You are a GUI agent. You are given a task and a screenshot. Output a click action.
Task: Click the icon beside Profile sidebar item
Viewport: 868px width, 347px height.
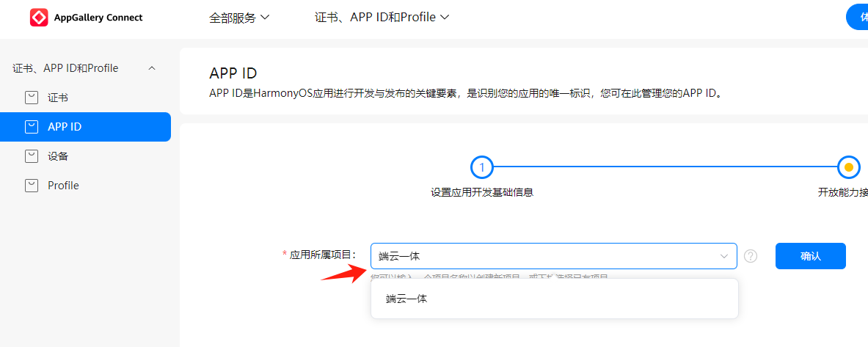[32, 186]
